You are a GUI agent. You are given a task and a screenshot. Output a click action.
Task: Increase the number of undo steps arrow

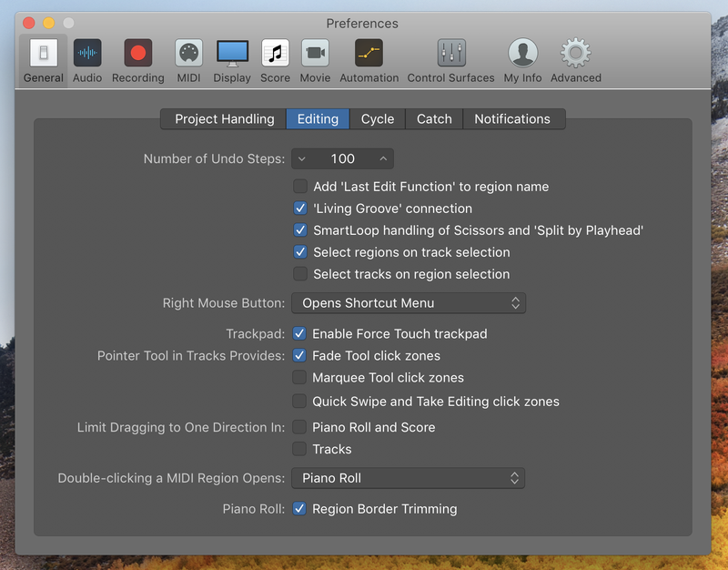(383, 158)
